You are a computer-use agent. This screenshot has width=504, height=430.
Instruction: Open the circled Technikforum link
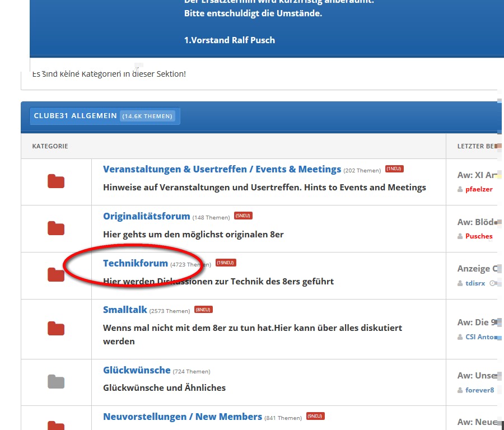(x=136, y=263)
